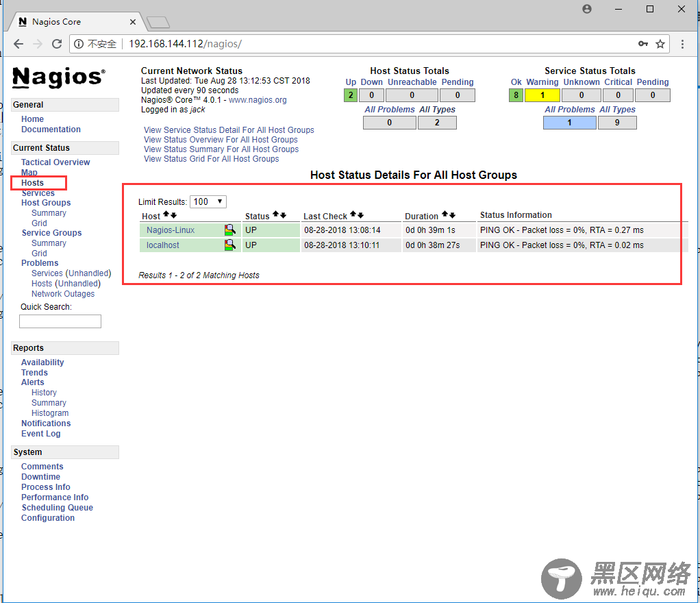Sort Status column descending
700x603 pixels.
[x=283, y=215]
